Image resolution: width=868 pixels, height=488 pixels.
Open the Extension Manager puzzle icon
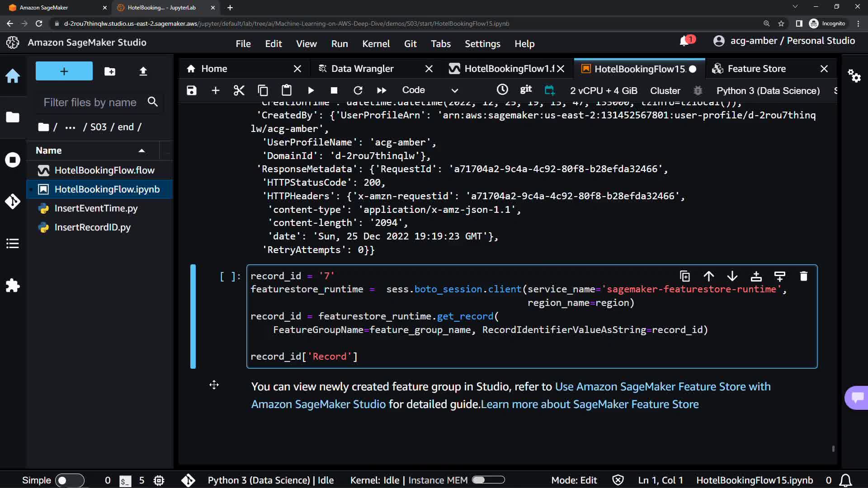coord(13,286)
